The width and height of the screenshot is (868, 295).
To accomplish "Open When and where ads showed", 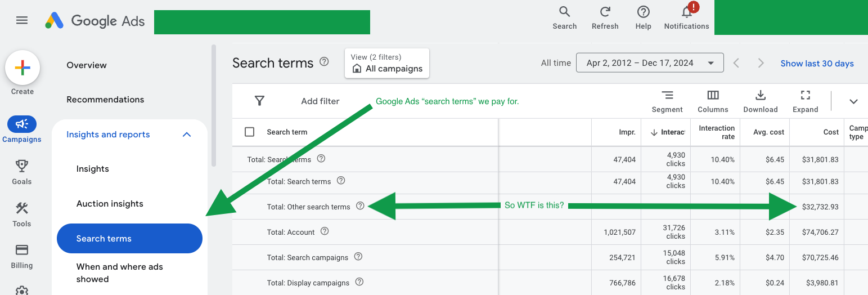I will 119,273.
